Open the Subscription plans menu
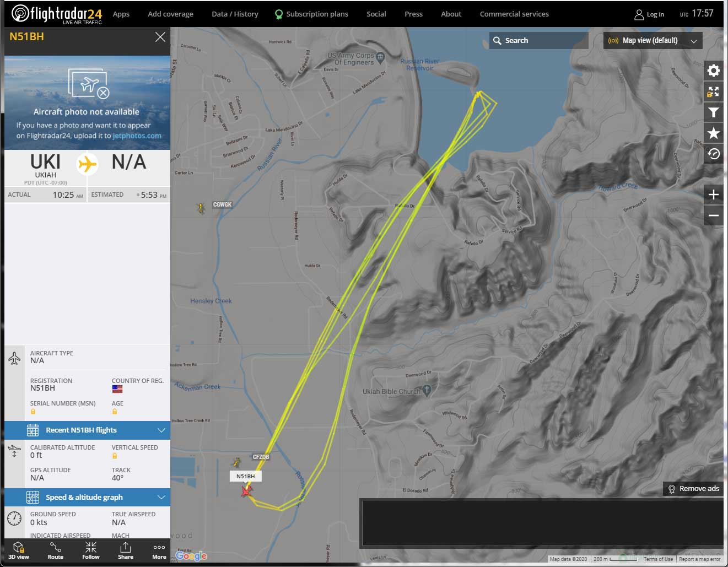The height and width of the screenshot is (567, 728). tap(312, 14)
